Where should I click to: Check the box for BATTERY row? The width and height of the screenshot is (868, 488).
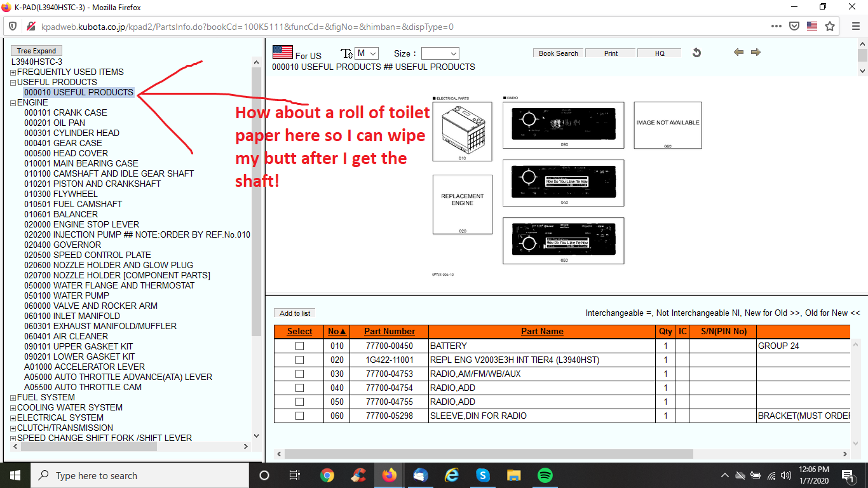pos(299,346)
